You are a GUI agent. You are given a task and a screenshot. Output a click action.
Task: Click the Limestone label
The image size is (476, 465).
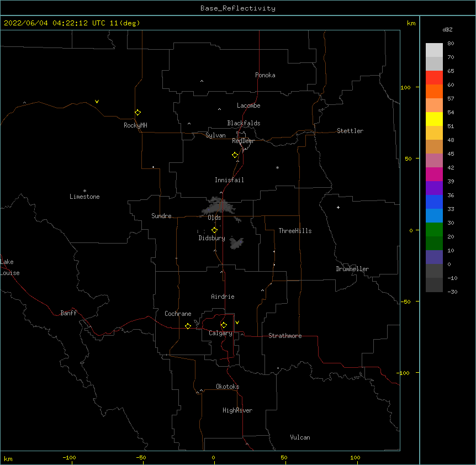(x=84, y=197)
